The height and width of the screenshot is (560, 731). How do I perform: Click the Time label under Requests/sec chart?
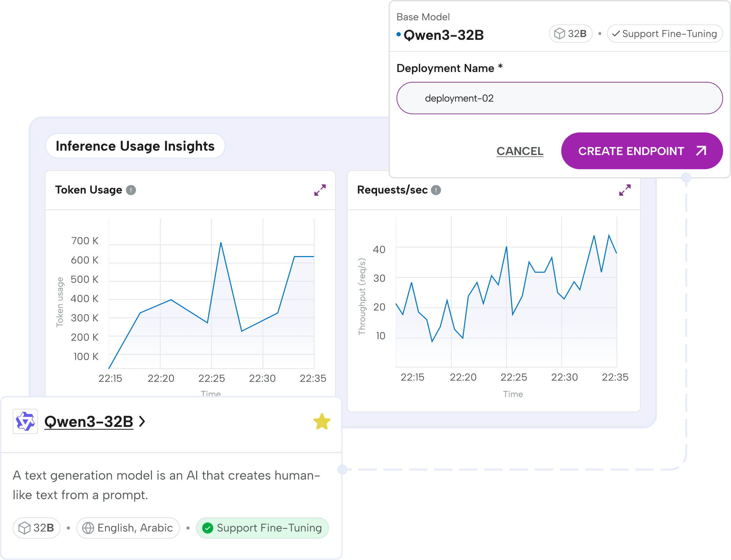click(513, 394)
